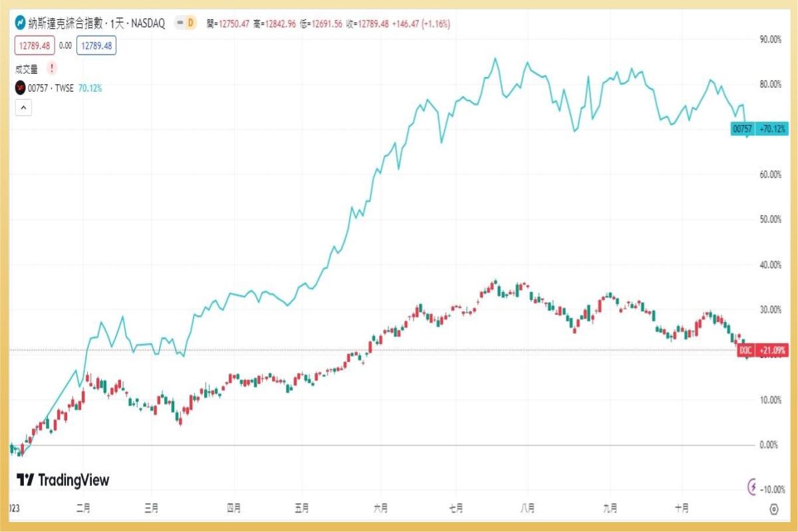The image size is (798, 532).
Task: Open chart settings with the gear icon
Action: [774, 509]
